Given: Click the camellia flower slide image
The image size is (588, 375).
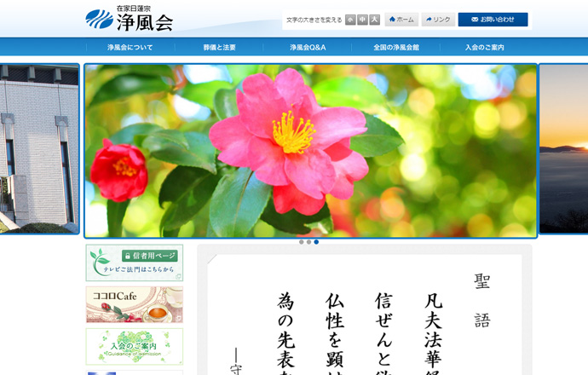Looking at the screenshot, I should [310, 151].
